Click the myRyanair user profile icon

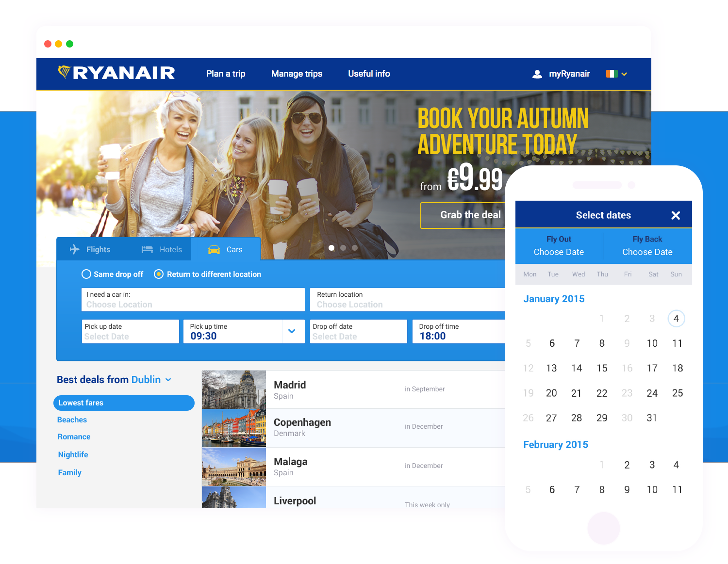[x=537, y=74]
